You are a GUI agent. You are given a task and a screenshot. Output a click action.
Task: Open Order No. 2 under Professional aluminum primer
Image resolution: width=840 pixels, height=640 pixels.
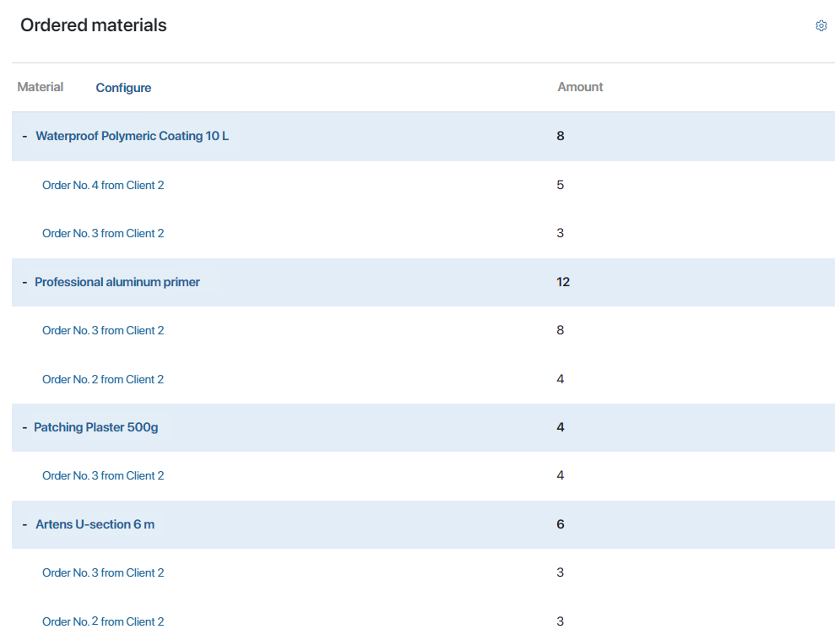[103, 379]
